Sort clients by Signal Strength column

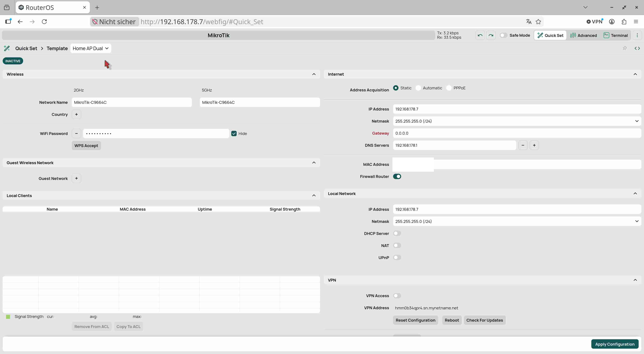(x=285, y=209)
